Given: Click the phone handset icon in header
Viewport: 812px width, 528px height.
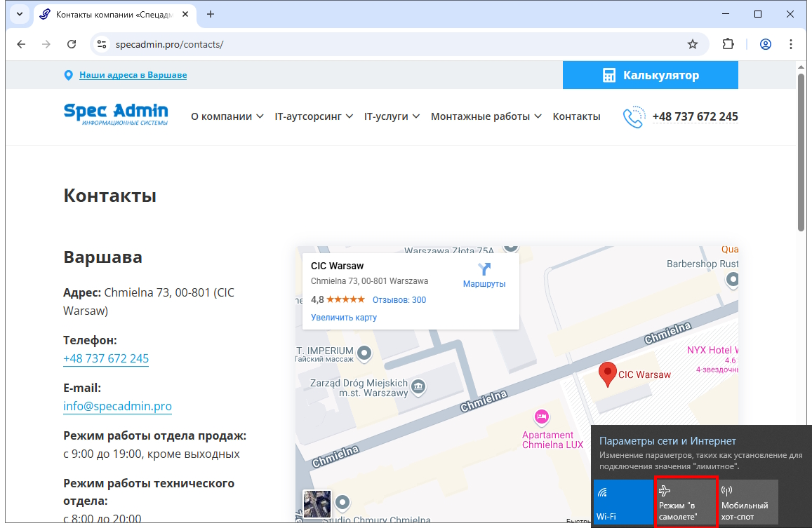Looking at the screenshot, I should tap(634, 118).
